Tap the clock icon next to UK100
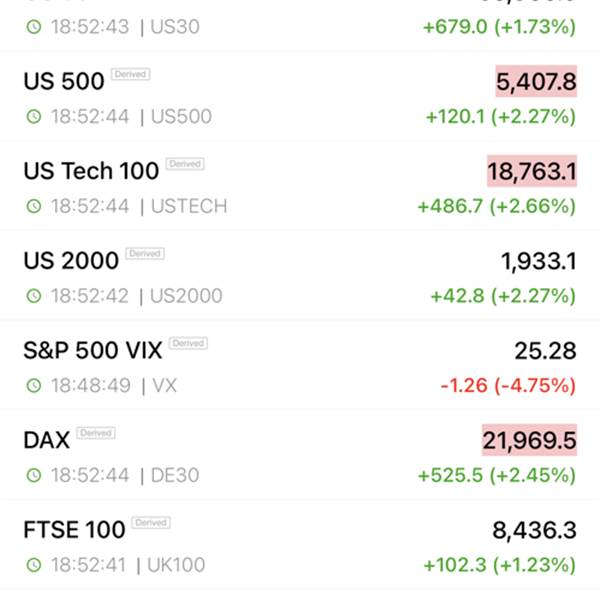 [34, 565]
